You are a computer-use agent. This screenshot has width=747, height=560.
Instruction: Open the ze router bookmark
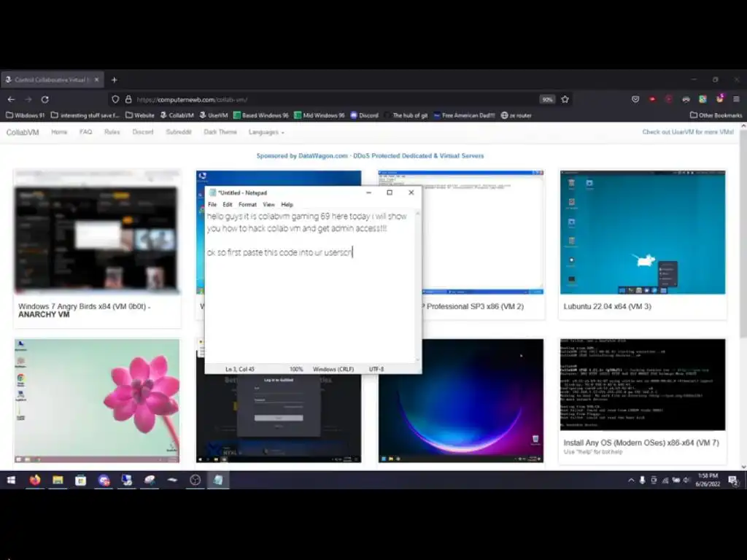(x=516, y=115)
